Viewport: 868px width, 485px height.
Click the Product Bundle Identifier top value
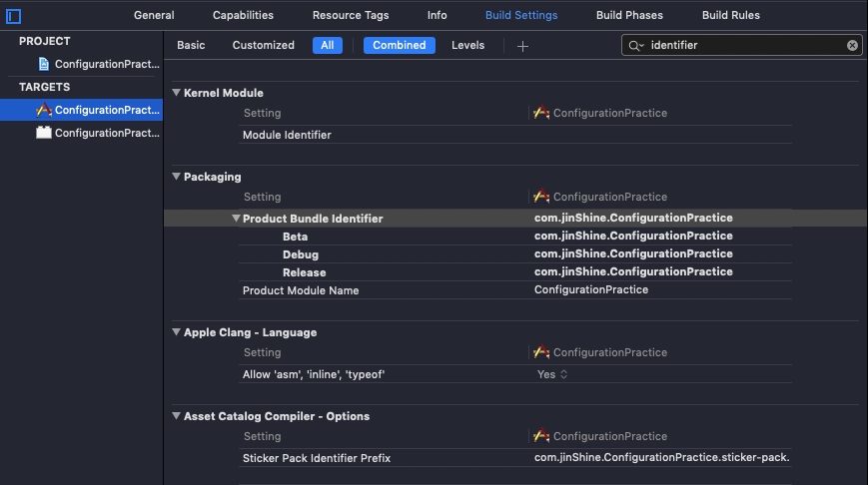click(633, 218)
